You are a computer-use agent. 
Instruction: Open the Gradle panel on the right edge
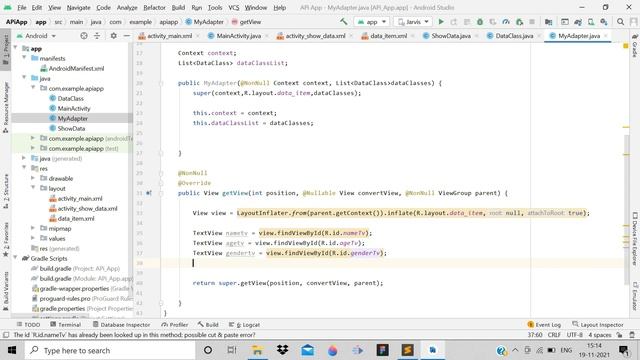tap(635, 46)
